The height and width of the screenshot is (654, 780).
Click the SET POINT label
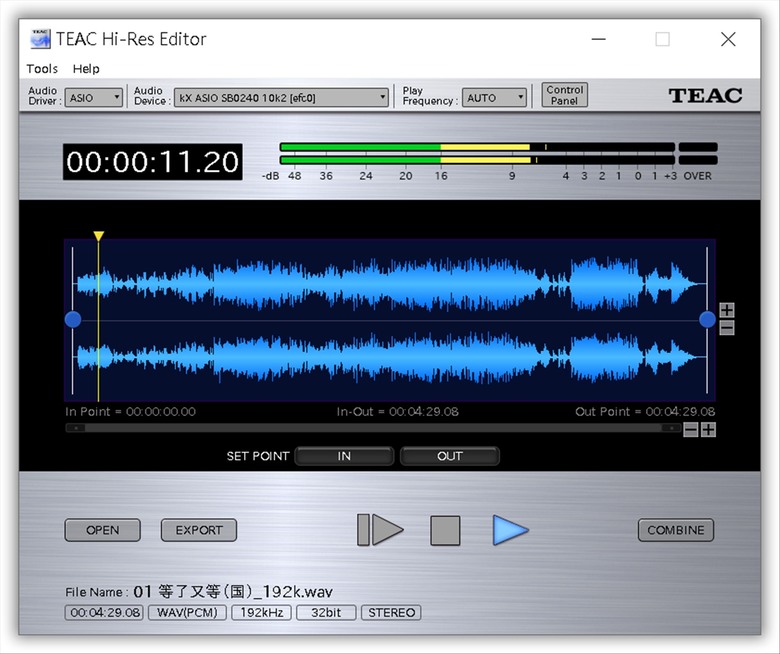point(258,456)
